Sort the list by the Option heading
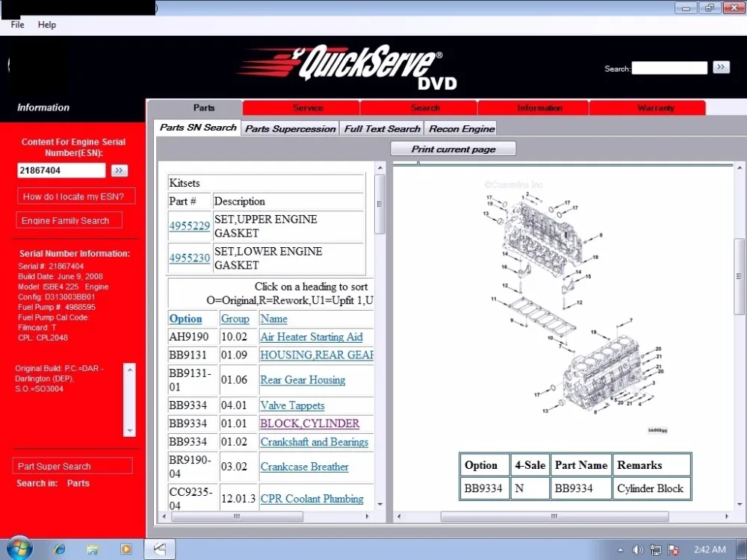This screenshot has height=560, width=747. coord(186,319)
